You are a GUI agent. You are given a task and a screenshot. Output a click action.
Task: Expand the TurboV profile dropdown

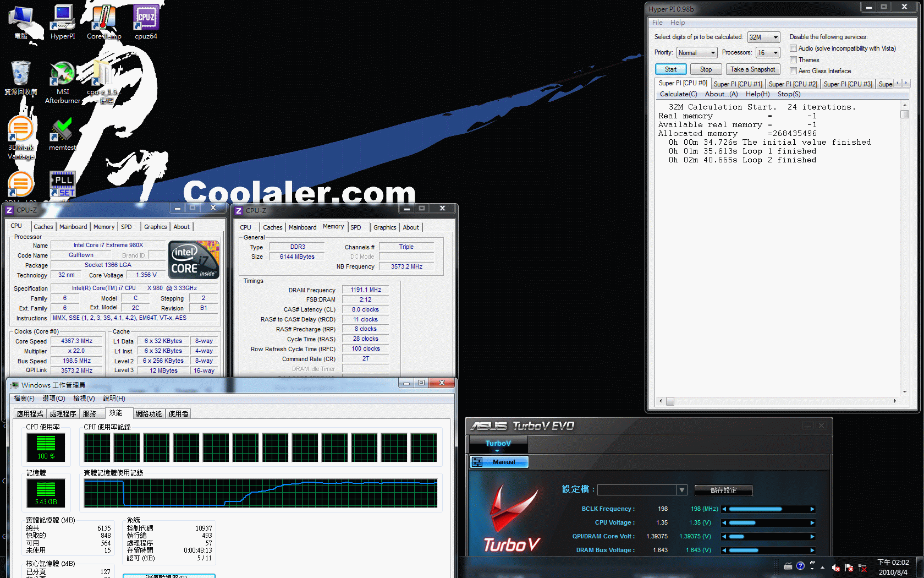coord(682,490)
